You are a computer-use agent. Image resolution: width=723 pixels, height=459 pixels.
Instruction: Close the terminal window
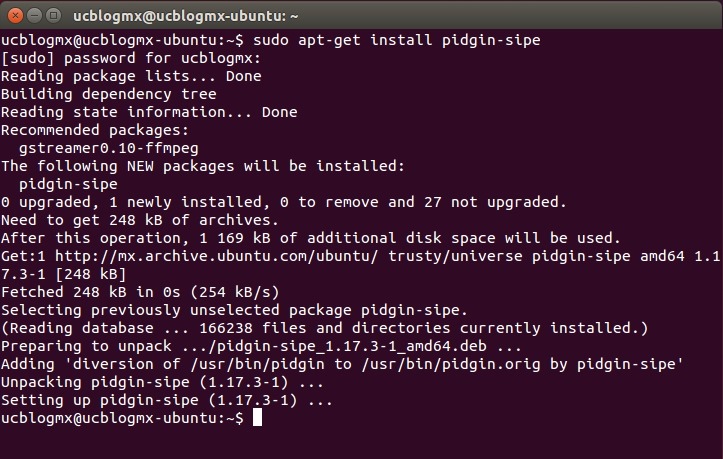14,14
